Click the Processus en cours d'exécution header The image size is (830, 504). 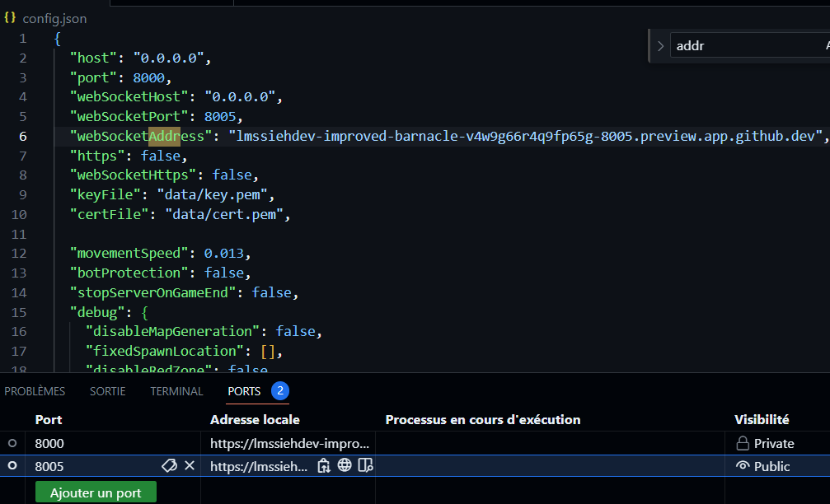pyautogui.click(x=483, y=419)
